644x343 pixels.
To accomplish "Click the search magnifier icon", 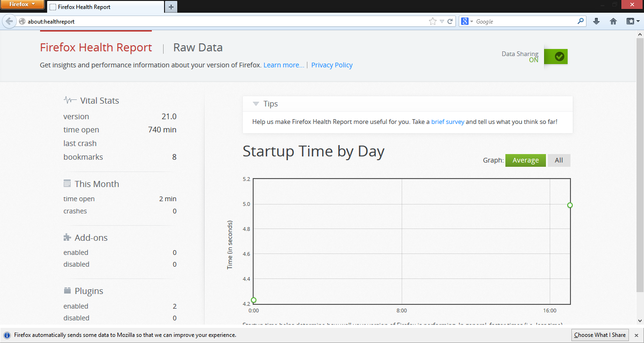I will click(580, 21).
